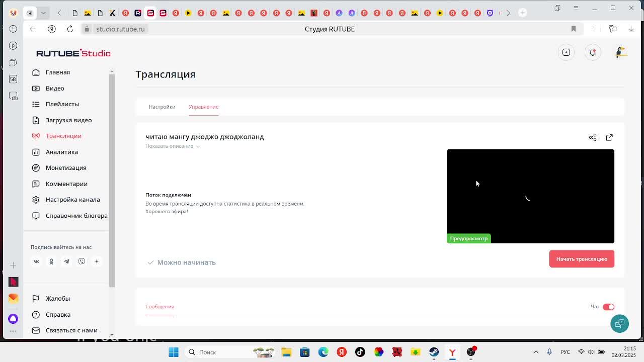Open history clock in browser side panel
The width and height of the screenshot is (644, 362).
pos(13,29)
